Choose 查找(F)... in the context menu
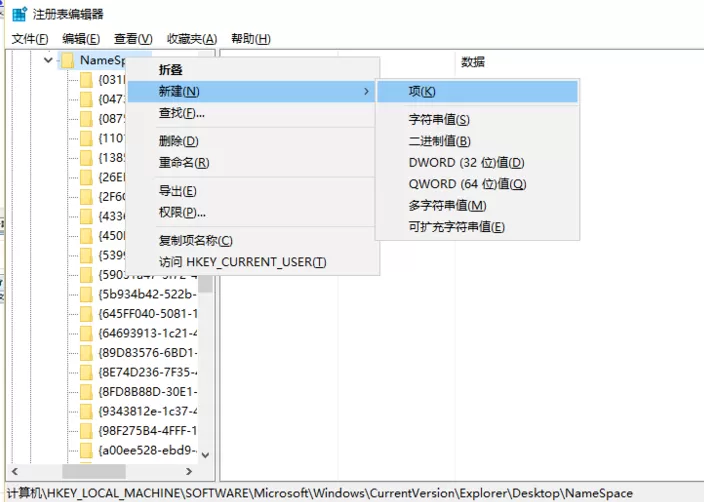Image resolution: width=704 pixels, height=502 pixels. coord(254,113)
